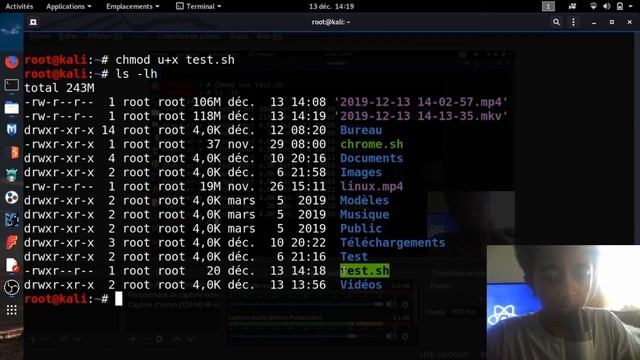Click the 106M size value
This screenshot has width=640, height=360.
(207, 102)
